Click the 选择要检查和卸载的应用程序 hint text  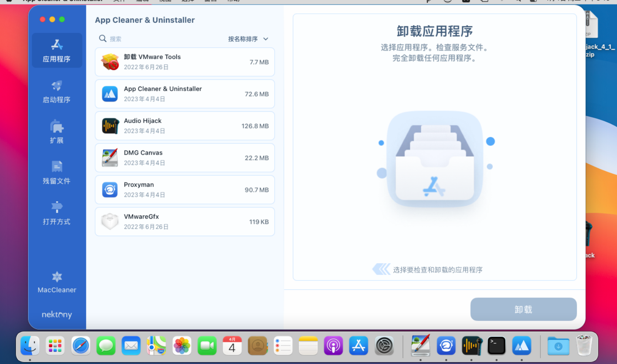coord(438,270)
